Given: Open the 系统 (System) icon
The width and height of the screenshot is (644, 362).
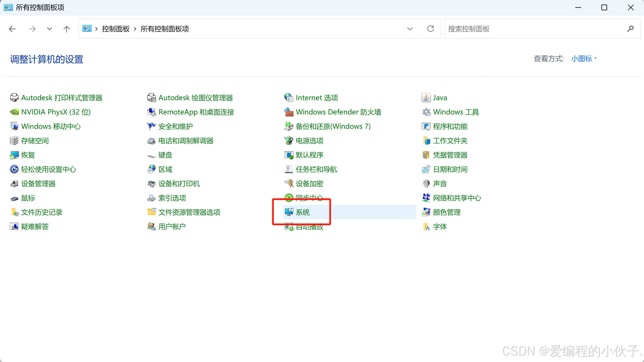Looking at the screenshot, I should (x=289, y=212).
